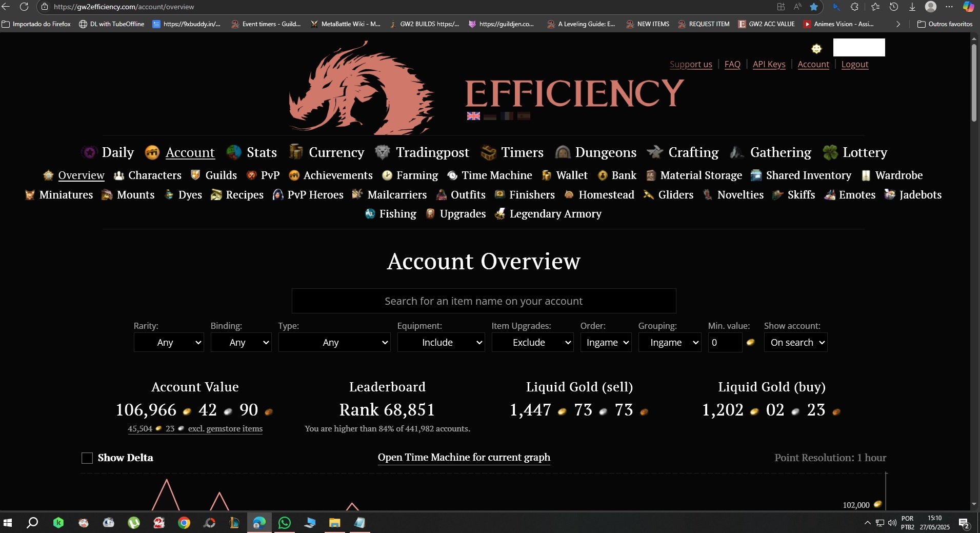Click browser favorites star icon

click(x=814, y=7)
